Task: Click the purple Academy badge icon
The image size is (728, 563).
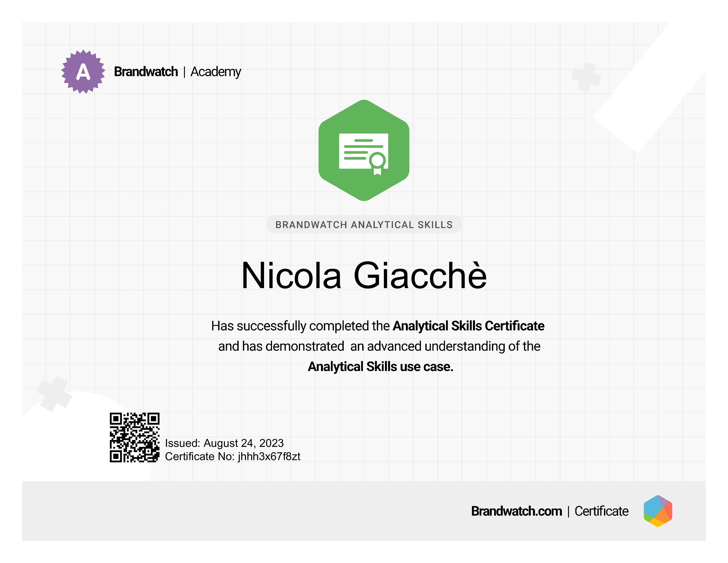Action: tap(83, 72)
